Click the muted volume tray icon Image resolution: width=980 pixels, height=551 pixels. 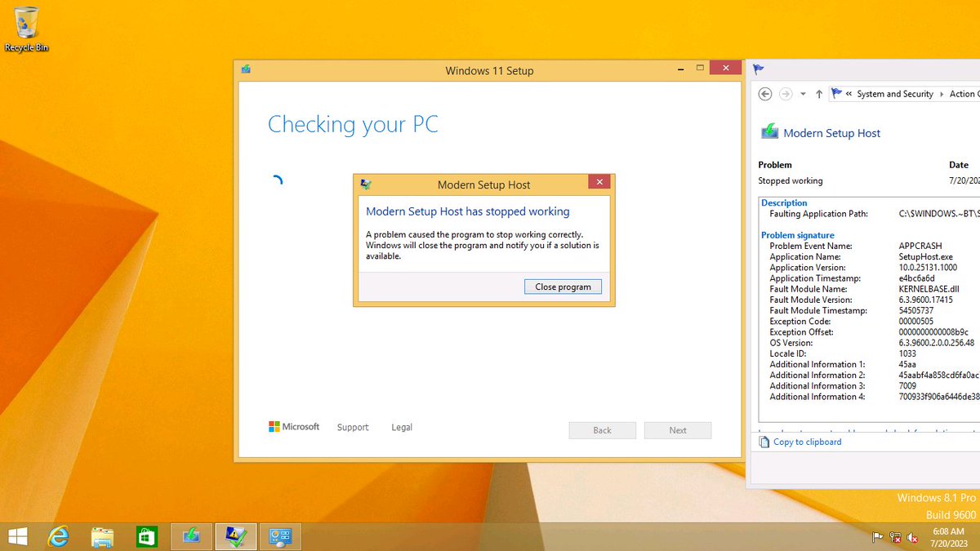913,538
